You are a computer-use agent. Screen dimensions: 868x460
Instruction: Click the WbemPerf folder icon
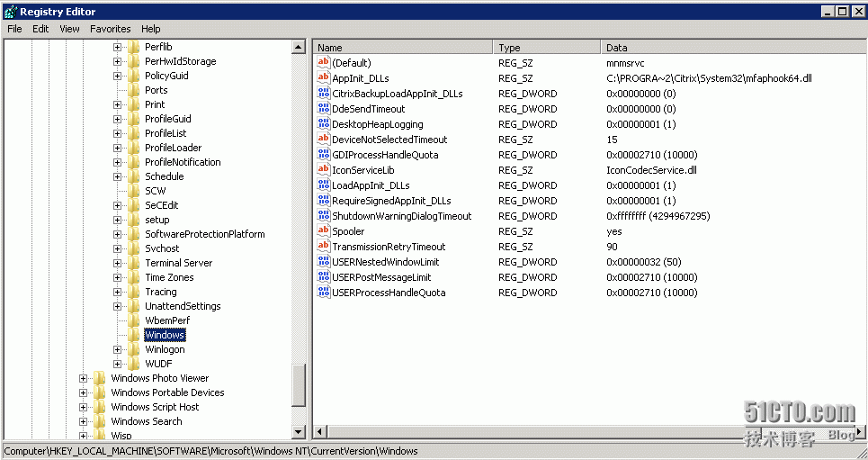[x=133, y=320]
